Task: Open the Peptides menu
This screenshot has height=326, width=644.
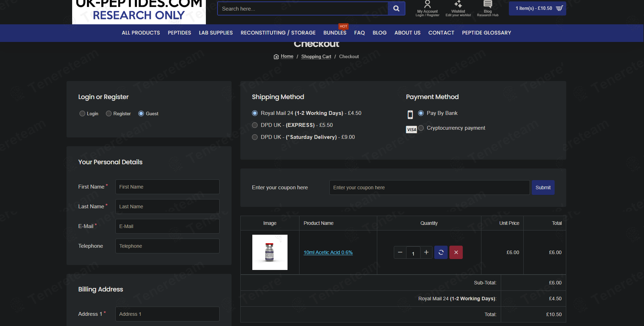Action: 179,33
